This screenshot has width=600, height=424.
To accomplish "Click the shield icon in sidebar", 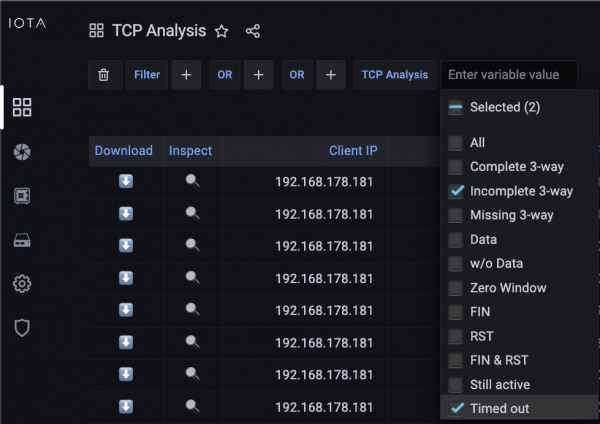I will click(22, 327).
